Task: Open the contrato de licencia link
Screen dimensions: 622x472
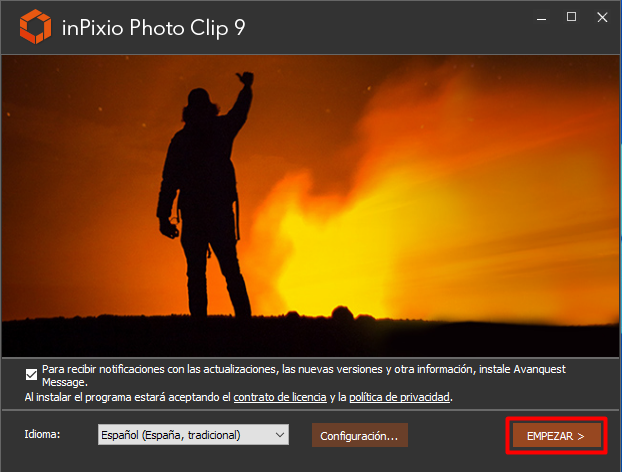Action: coord(280,397)
